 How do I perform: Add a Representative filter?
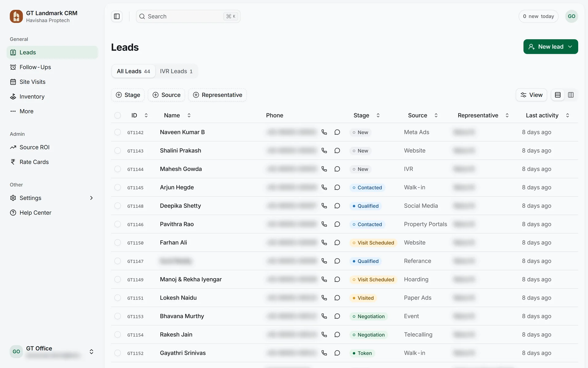tap(217, 95)
